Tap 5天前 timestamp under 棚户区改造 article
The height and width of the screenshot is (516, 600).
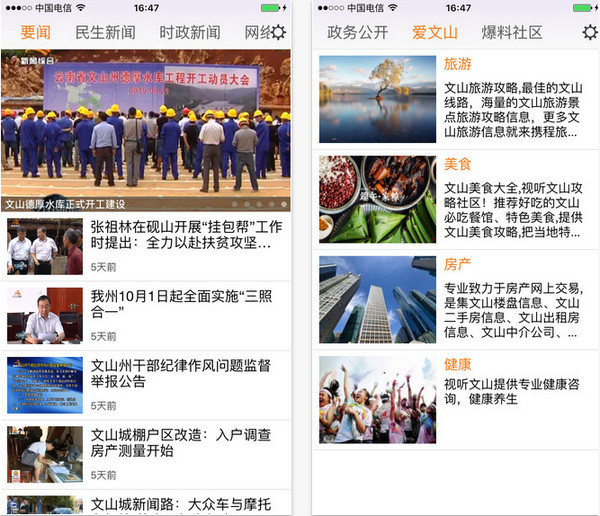click(103, 475)
